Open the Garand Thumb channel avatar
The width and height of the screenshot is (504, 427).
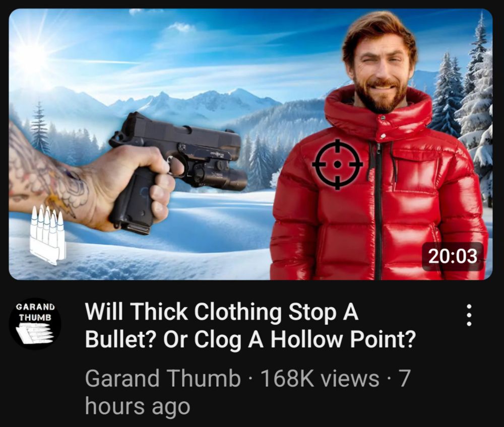pyautogui.click(x=35, y=323)
